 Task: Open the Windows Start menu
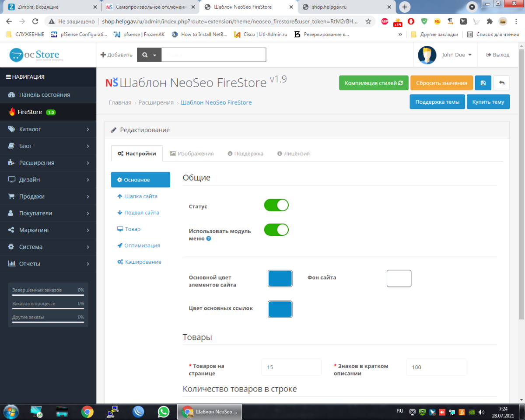pyautogui.click(x=10, y=412)
